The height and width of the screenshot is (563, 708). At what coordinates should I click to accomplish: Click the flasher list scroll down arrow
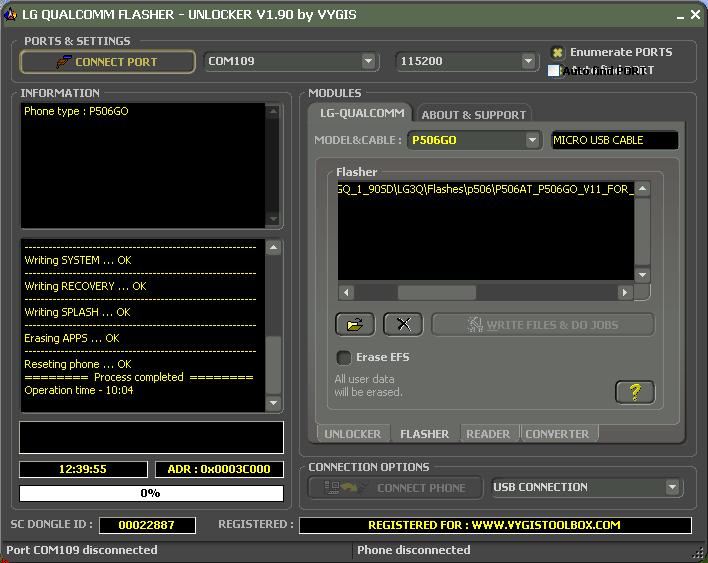coord(643,275)
